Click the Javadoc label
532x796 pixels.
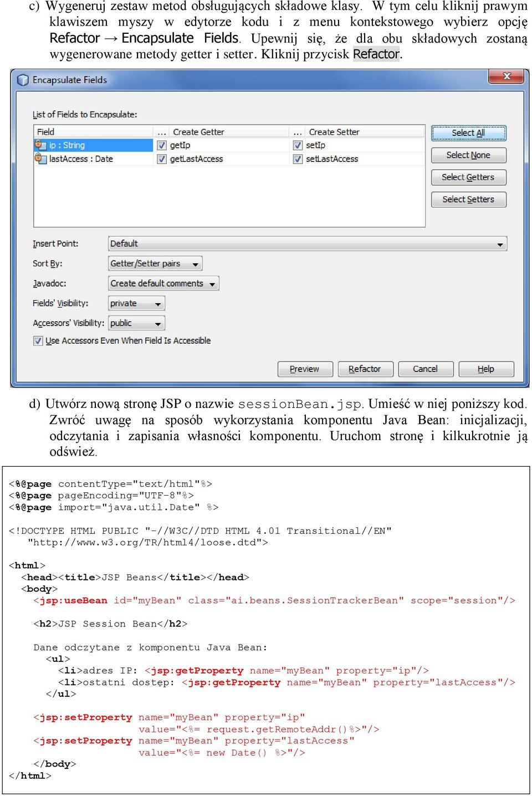[x=49, y=283]
